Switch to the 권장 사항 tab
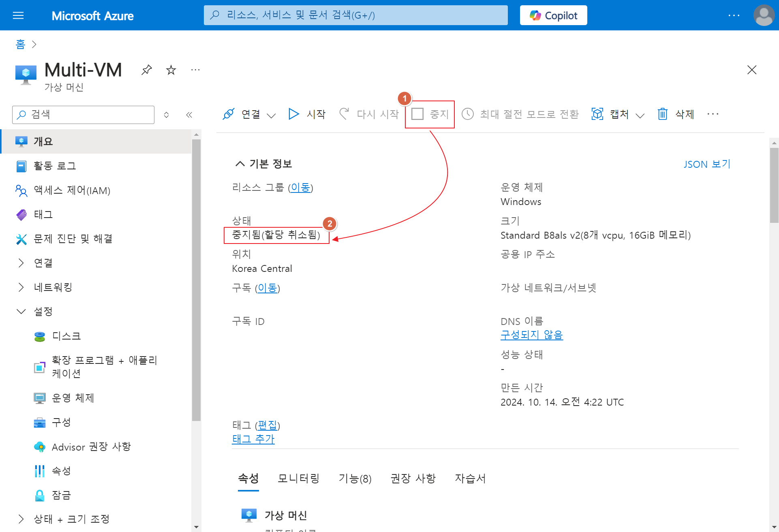 click(413, 479)
